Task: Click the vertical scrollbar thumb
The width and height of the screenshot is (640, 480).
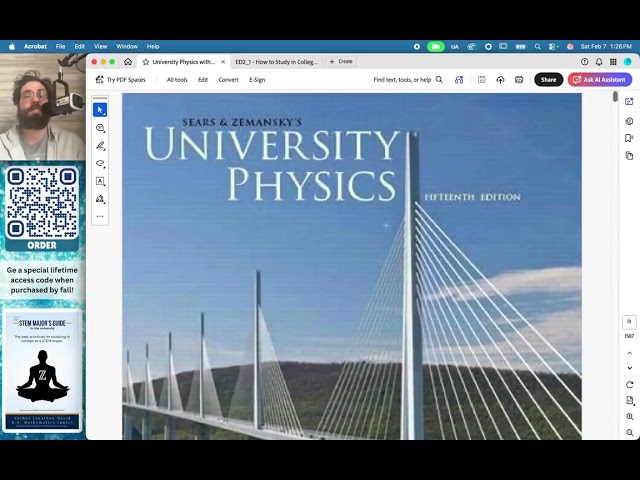Action: tap(615, 97)
